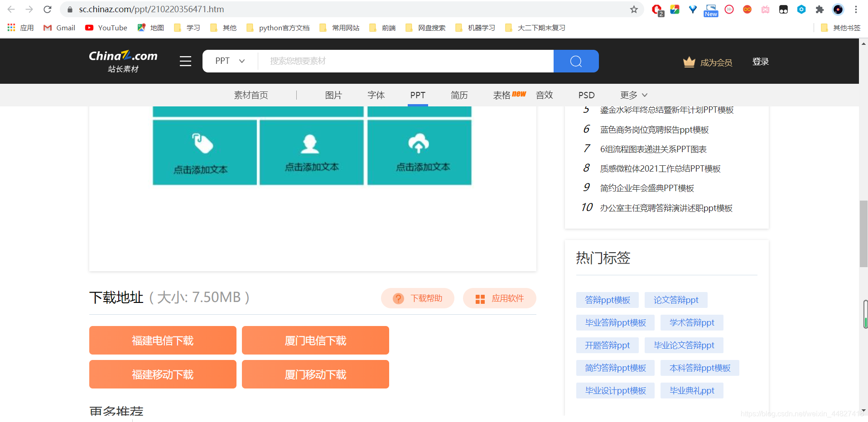Open the 应用 apps grid icon
Screen dimensions: 868x422
11,28
